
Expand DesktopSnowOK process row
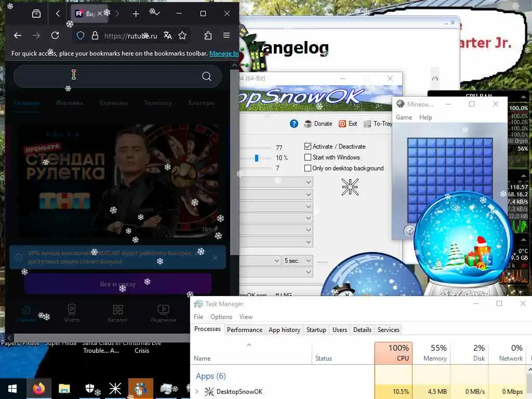197,392
